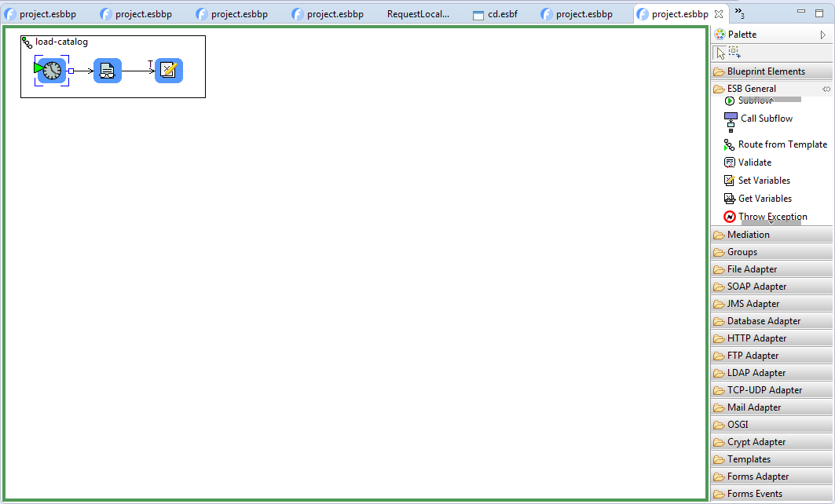This screenshot has height=504, width=835.
Task: Activate the Select arrow tool in palette
Action: pos(720,53)
